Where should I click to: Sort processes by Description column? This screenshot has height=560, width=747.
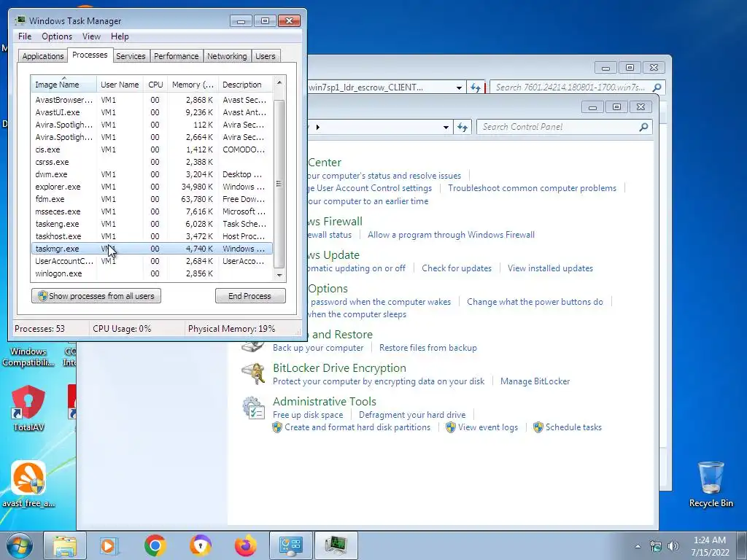point(245,85)
